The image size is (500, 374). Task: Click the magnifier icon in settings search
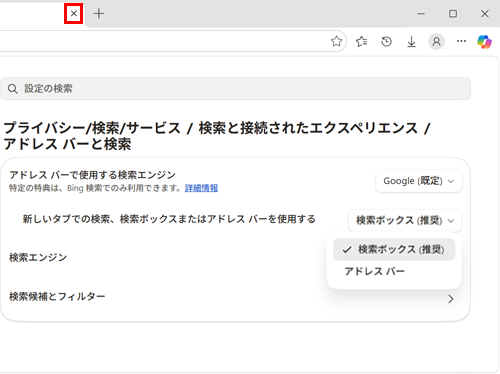click(13, 89)
